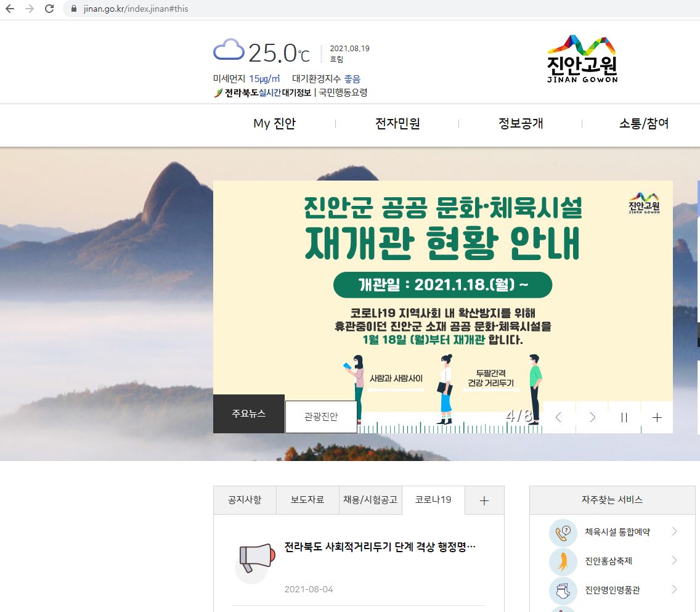Pause the banner slideshow
The width and height of the screenshot is (700, 612).
pyautogui.click(x=624, y=417)
